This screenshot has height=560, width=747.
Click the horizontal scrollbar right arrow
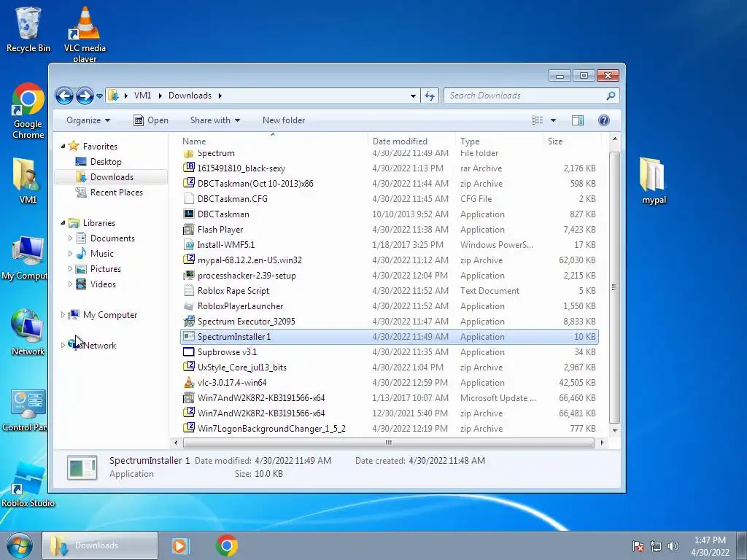[x=602, y=443]
